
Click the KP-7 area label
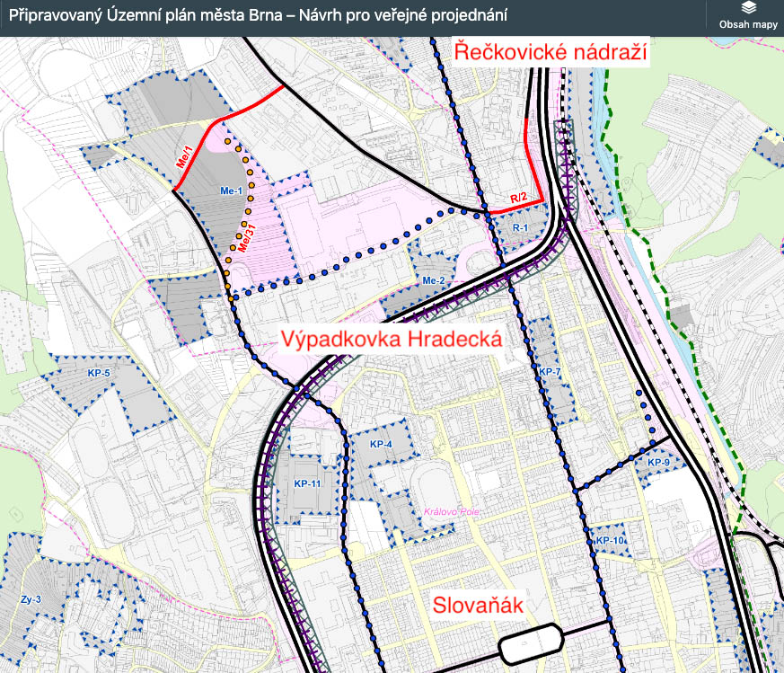(x=549, y=371)
